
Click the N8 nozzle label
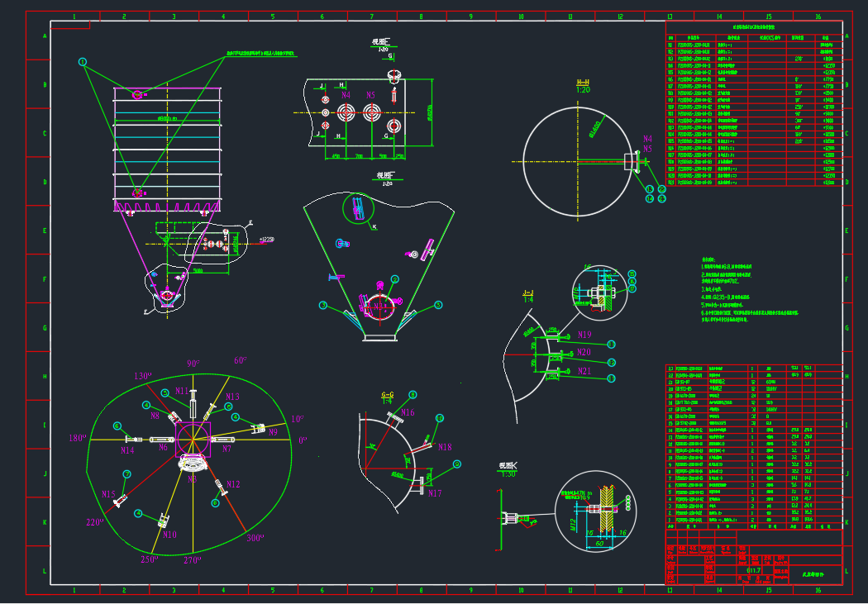(x=155, y=416)
